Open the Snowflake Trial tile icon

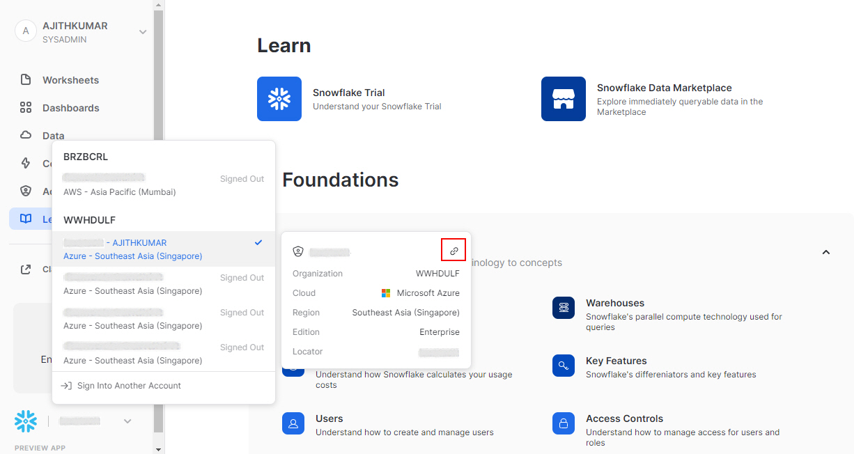coord(279,99)
